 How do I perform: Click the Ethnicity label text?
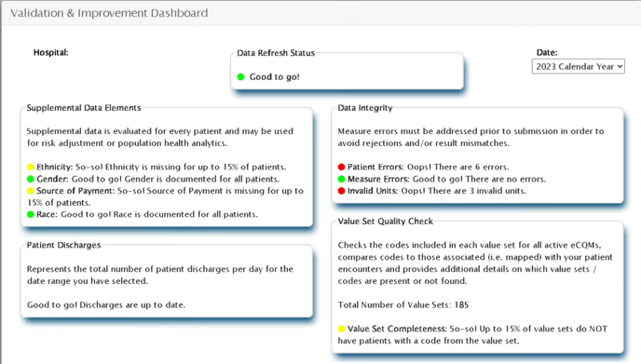[55, 167]
